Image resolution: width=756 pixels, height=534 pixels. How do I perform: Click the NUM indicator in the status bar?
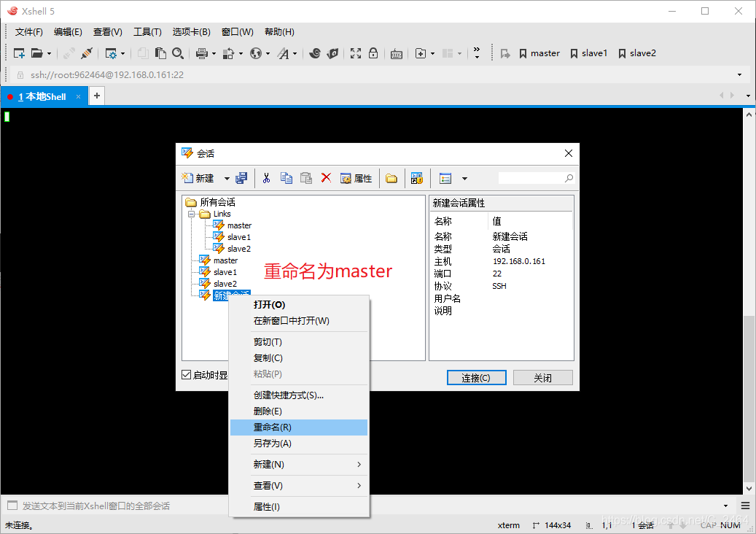(x=730, y=525)
